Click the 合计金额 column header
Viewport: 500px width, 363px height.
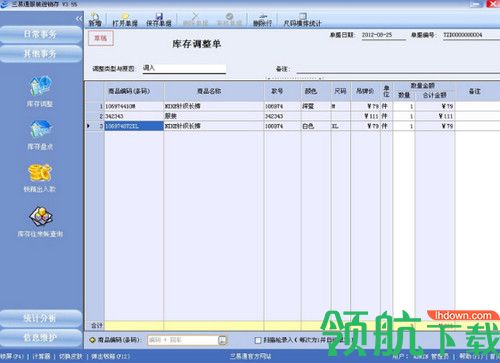click(435, 95)
